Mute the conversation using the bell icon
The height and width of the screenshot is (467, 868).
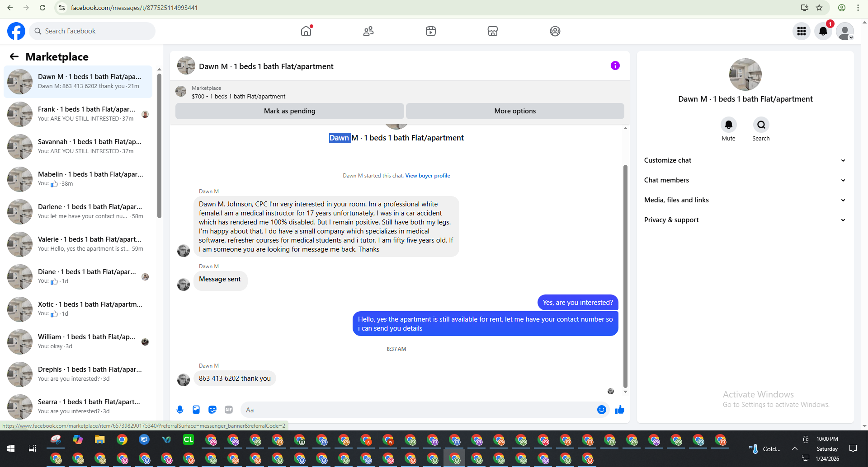point(729,125)
